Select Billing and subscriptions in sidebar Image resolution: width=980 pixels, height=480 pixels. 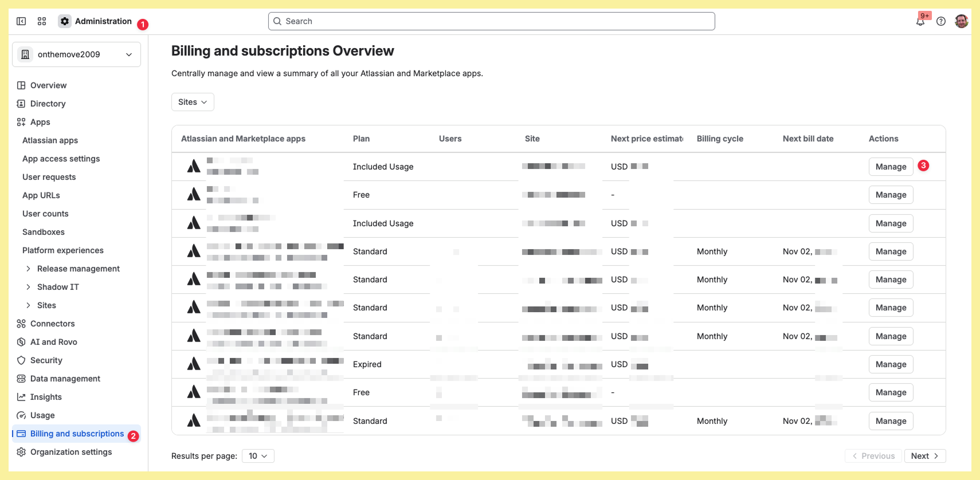click(76, 434)
